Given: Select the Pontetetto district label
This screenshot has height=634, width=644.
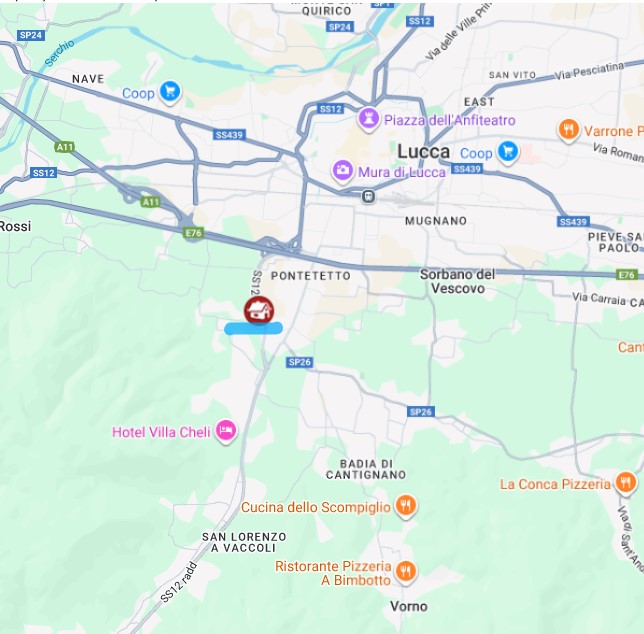Looking at the screenshot, I should [311, 276].
